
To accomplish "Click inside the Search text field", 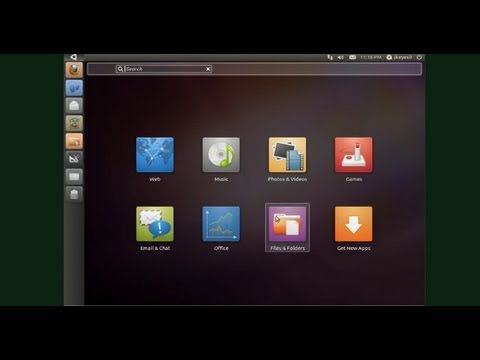I will 165,69.
